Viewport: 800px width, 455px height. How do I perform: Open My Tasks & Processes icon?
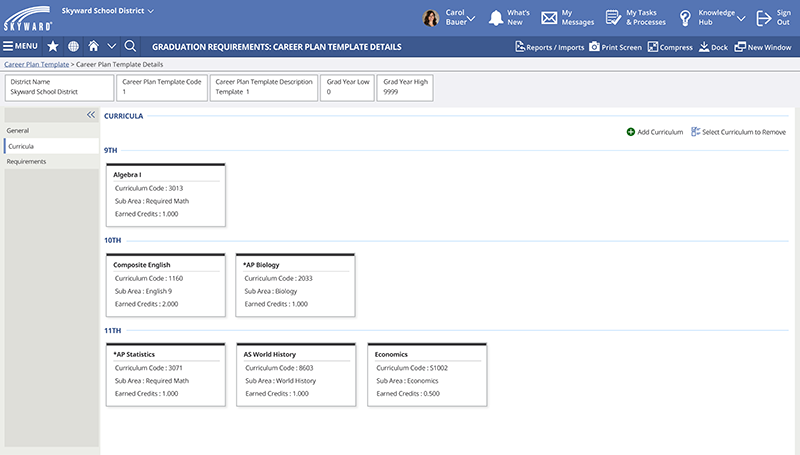(x=613, y=18)
